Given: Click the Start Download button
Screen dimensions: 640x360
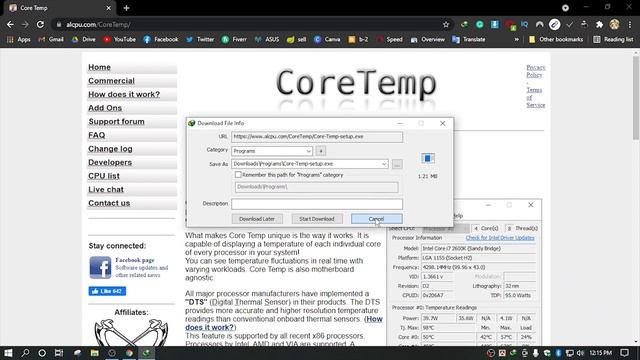Looking at the screenshot, I should coord(317,219).
